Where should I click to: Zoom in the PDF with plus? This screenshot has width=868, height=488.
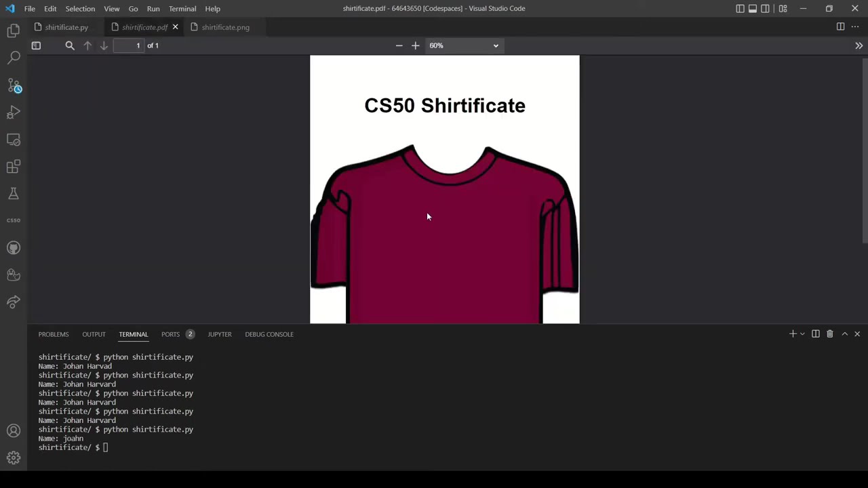coord(416,45)
